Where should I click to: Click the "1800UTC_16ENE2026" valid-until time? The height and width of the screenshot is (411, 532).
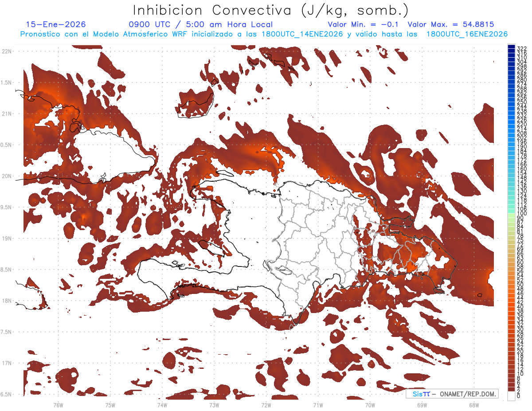click(467, 34)
